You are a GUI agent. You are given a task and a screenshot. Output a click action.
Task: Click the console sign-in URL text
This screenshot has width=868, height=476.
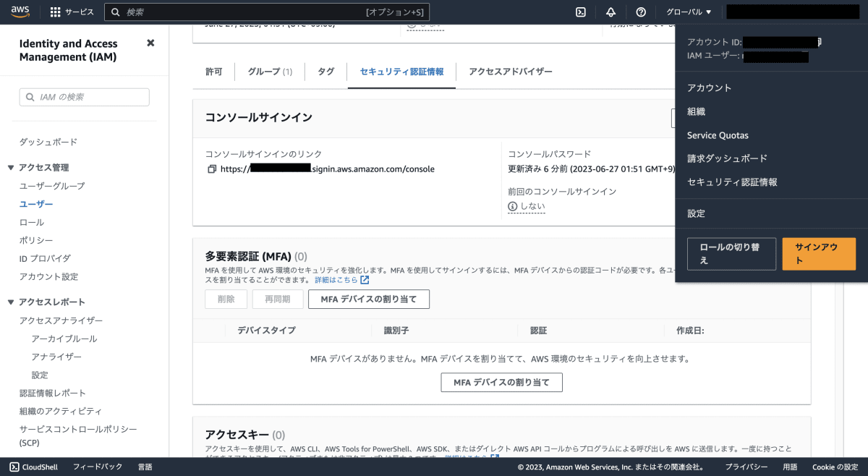pos(328,169)
